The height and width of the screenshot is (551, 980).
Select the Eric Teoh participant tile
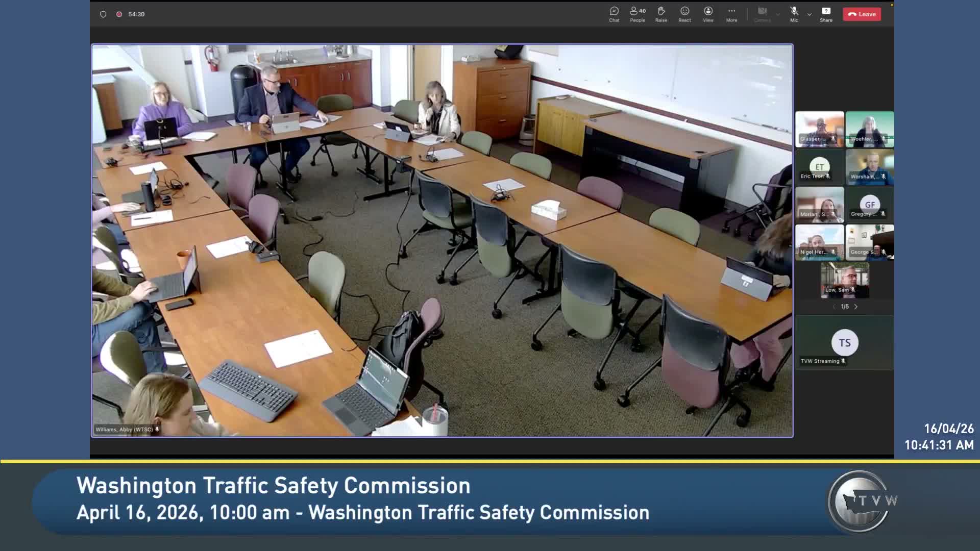point(819,167)
